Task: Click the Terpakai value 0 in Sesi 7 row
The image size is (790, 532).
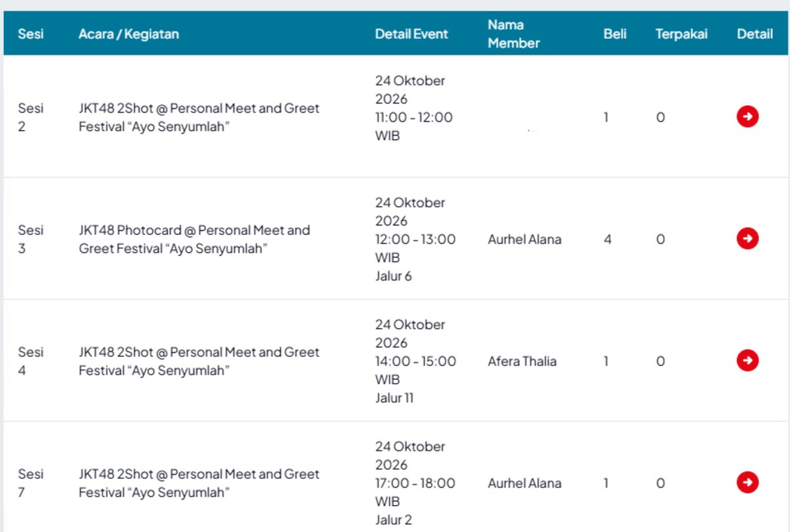Action: click(x=660, y=483)
